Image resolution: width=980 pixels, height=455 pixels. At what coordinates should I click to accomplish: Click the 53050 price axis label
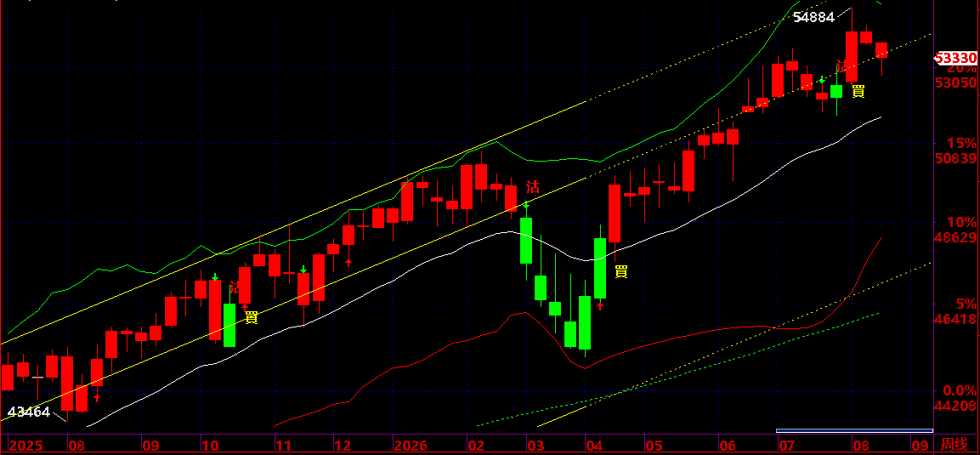coord(956,83)
